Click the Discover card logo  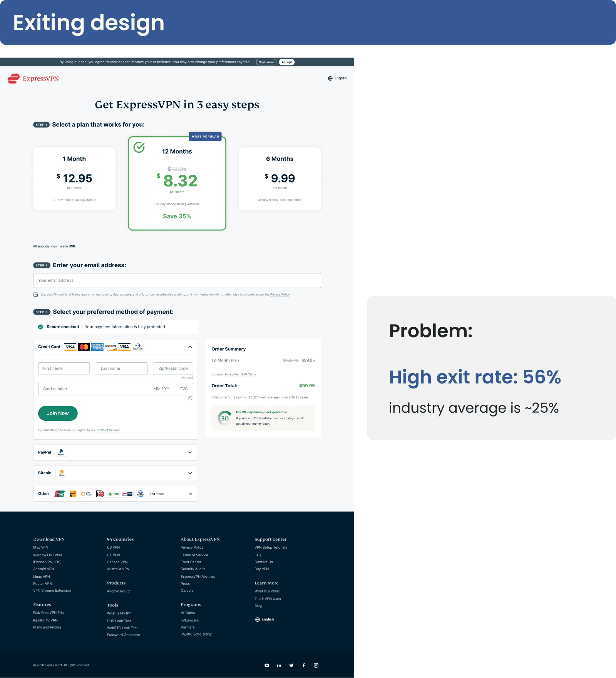pos(111,347)
